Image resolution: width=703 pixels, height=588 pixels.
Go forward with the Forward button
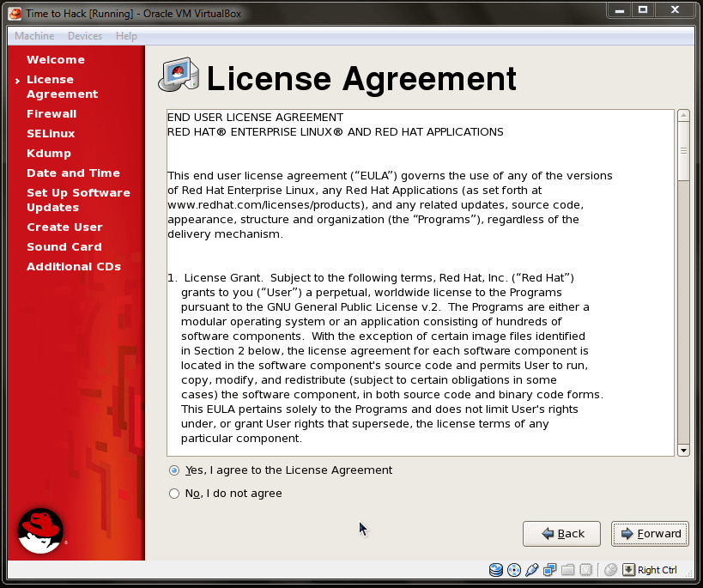tap(650, 534)
